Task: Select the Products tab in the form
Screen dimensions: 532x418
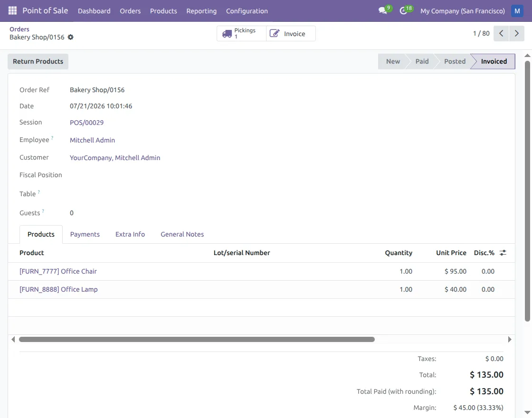Action: coord(41,234)
